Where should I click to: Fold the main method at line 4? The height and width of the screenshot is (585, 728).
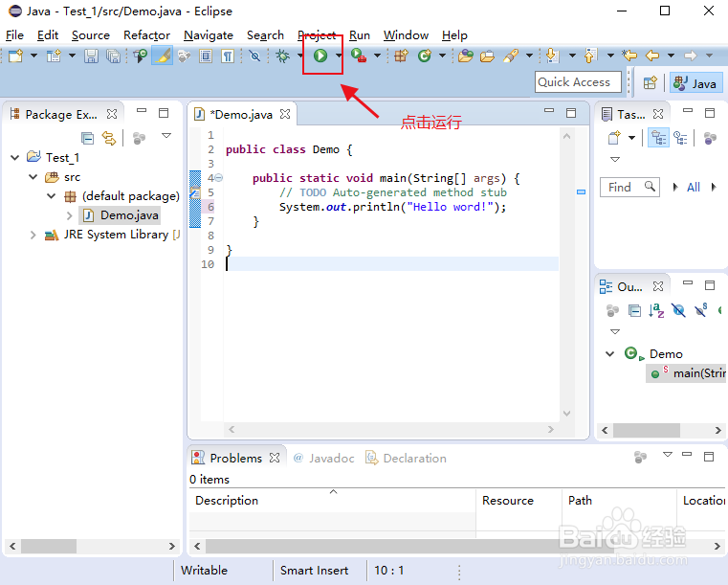[219, 178]
